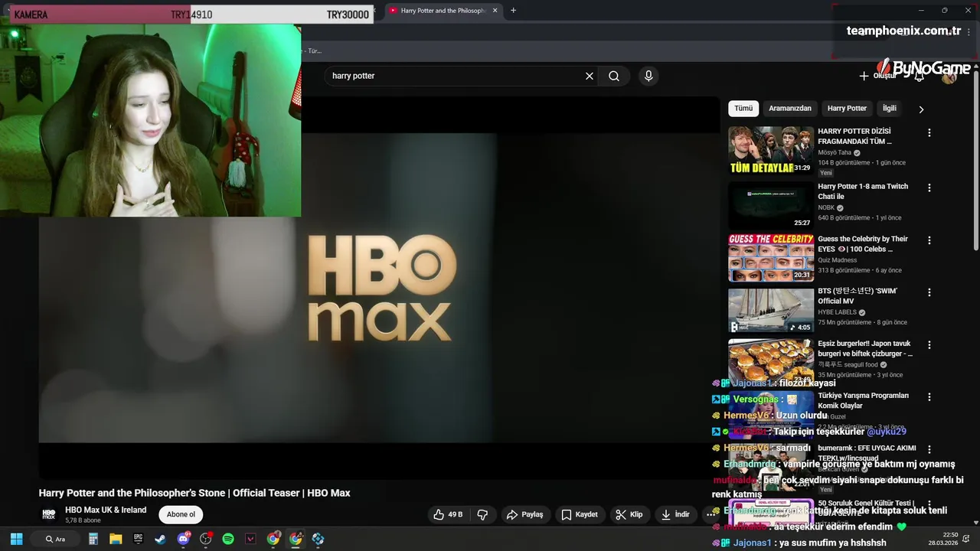The width and height of the screenshot is (980, 551).
Task: Open File Explorer from taskbar
Action: click(x=116, y=539)
